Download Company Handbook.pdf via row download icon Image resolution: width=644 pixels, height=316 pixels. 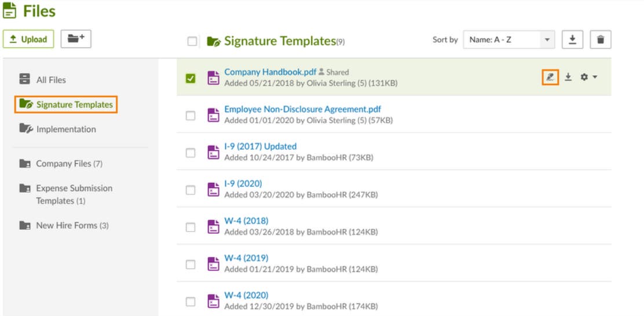pyautogui.click(x=568, y=77)
